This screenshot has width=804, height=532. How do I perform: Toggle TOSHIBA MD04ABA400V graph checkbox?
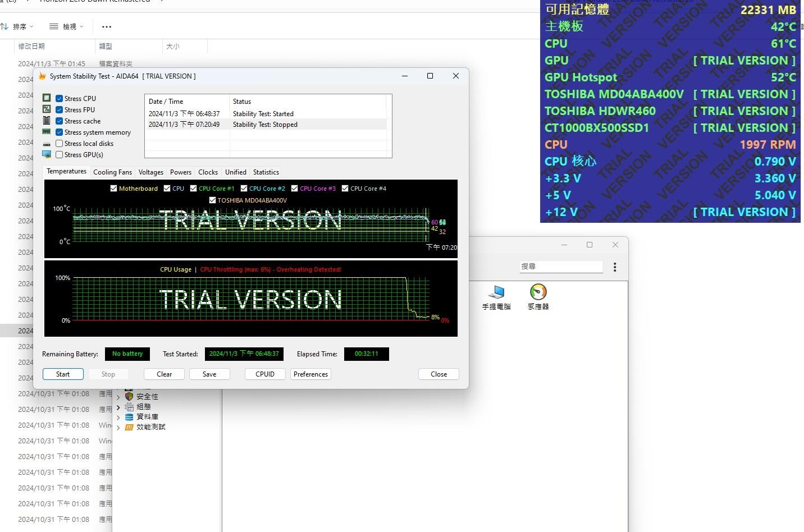pos(212,200)
